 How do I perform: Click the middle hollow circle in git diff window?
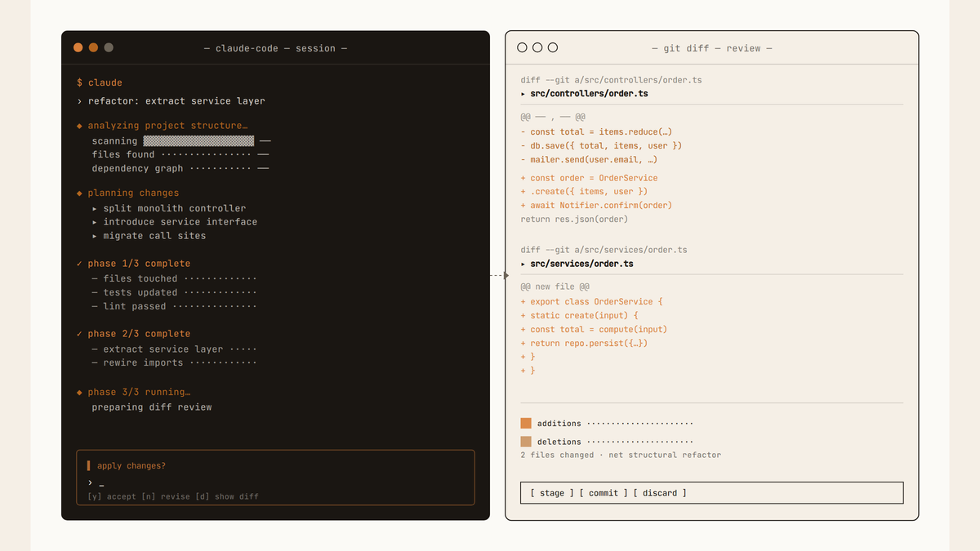coord(537,47)
